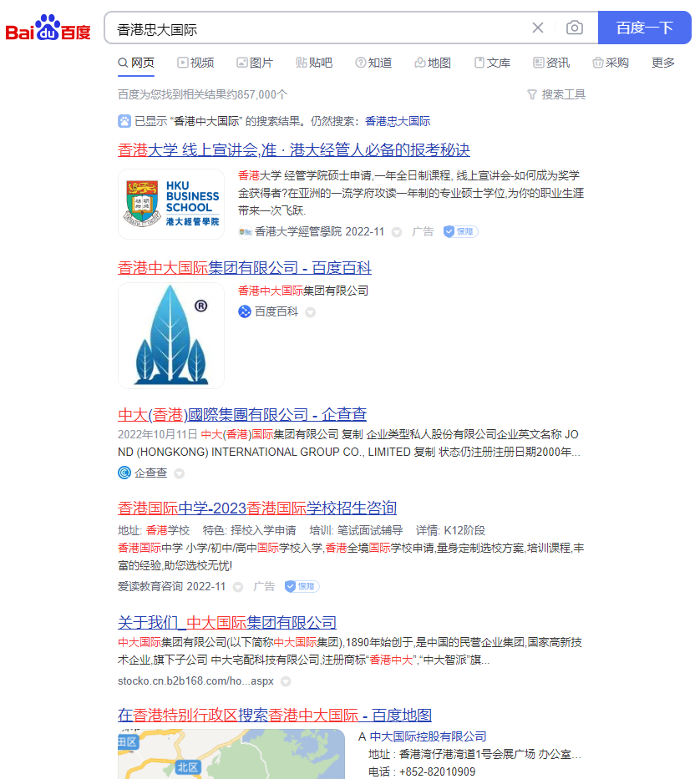Open image search via camera icon
This screenshot has height=779, width=700.
coord(574,28)
